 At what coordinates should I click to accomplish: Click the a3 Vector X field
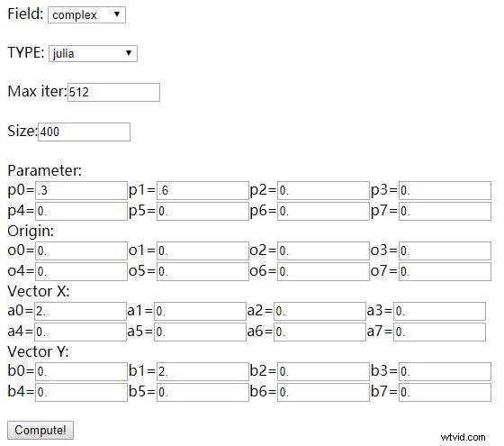(440, 311)
